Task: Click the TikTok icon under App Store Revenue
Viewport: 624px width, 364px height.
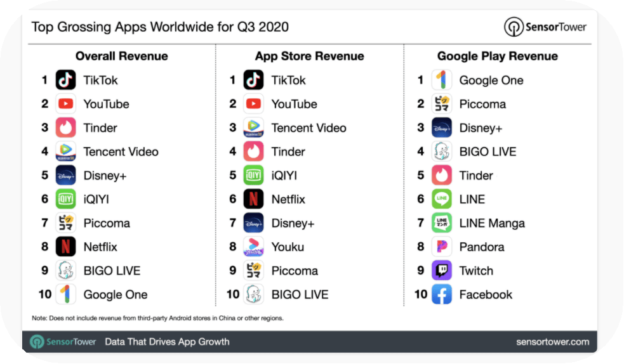Action: [x=253, y=80]
